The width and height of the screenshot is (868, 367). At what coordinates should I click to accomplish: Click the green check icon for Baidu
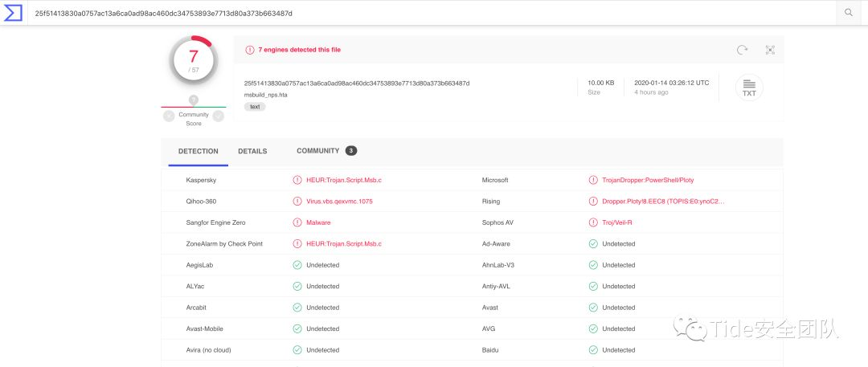[x=593, y=350]
